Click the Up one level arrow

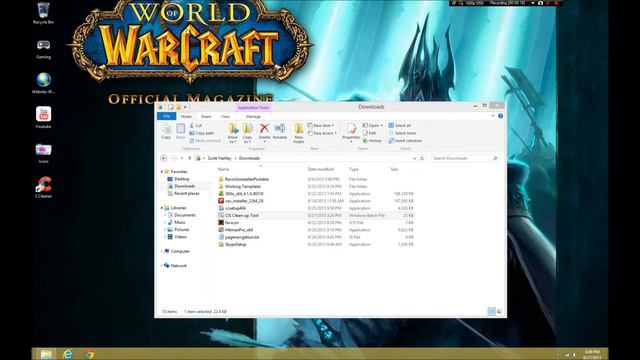point(189,158)
